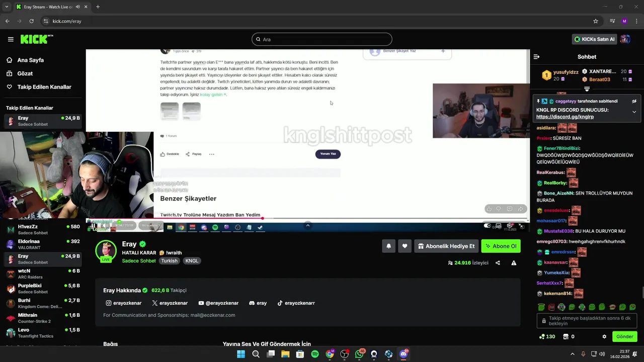Click Abonelik Hediye Et button
The image size is (644, 362).
[x=446, y=246]
